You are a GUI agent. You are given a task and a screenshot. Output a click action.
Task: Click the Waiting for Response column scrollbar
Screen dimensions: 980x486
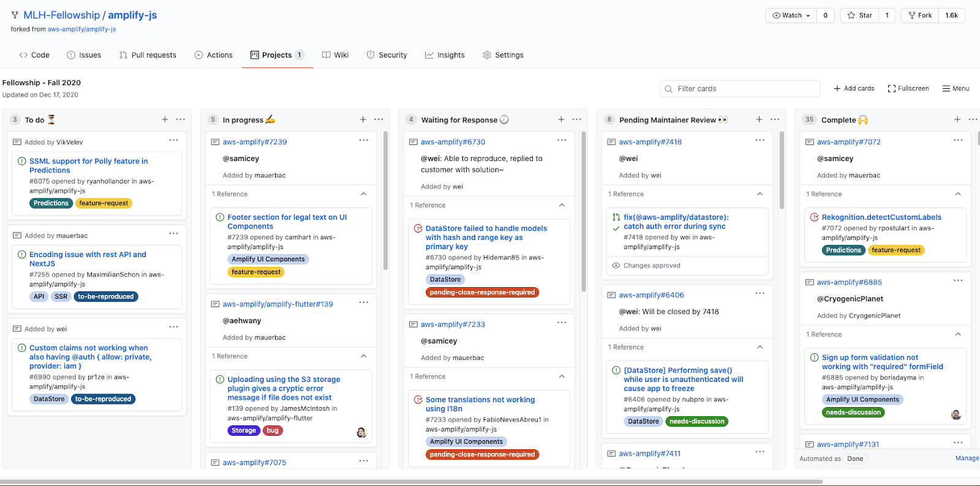[584, 211]
